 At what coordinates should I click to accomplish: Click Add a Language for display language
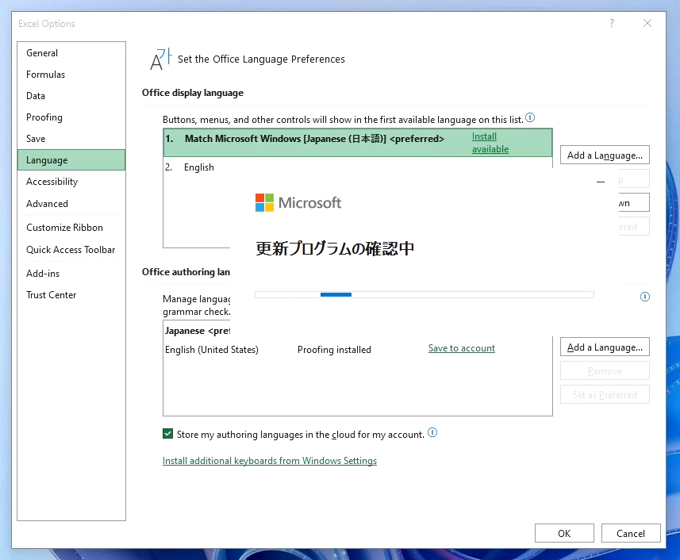click(605, 155)
